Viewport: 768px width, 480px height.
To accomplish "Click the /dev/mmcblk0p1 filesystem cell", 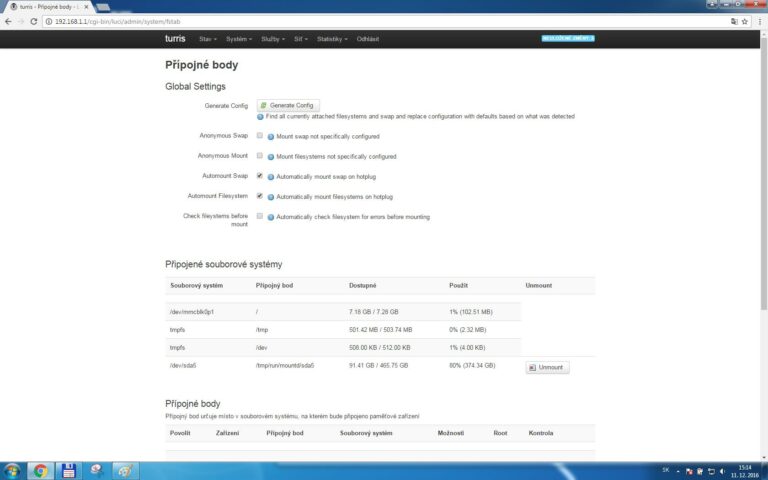I will pyautogui.click(x=192, y=312).
